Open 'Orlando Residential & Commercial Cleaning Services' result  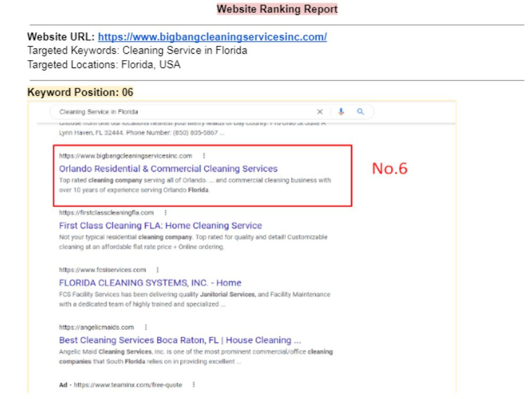[168, 169]
